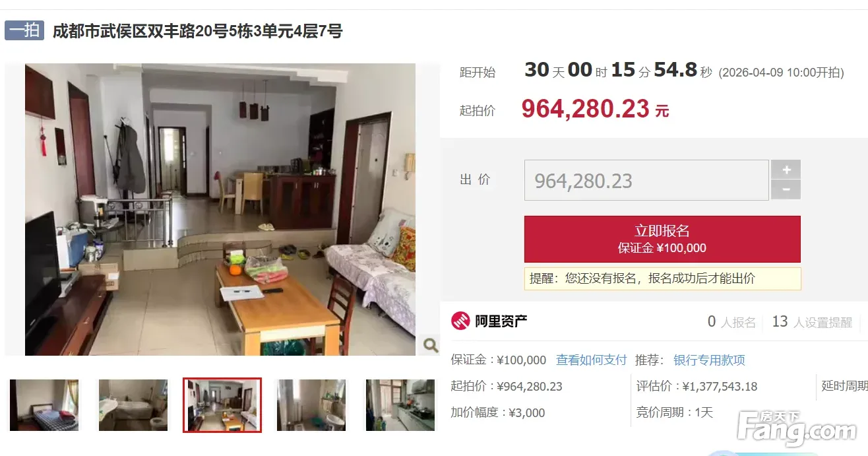The width and height of the screenshot is (868, 456).
Task: Click the magnifier zoom icon on photo
Action: point(429,345)
